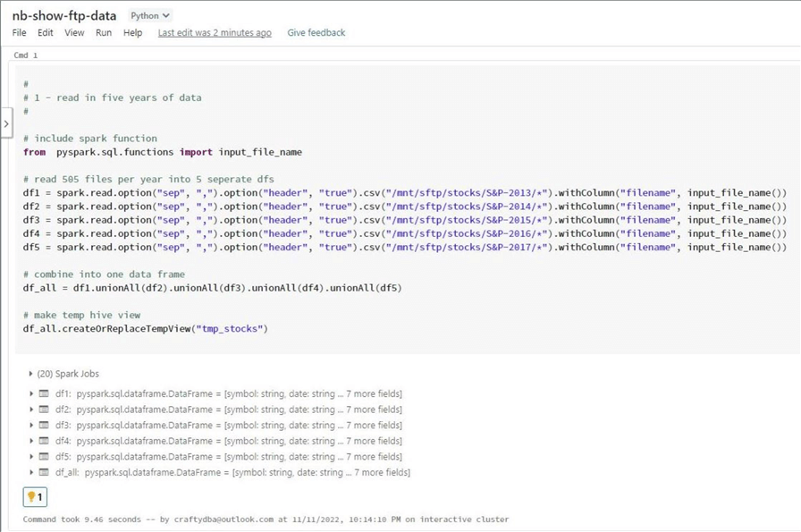The width and height of the screenshot is (801, 532).
Task: Select the Cmd 1 cell label
Action: [x=26, y=55]
